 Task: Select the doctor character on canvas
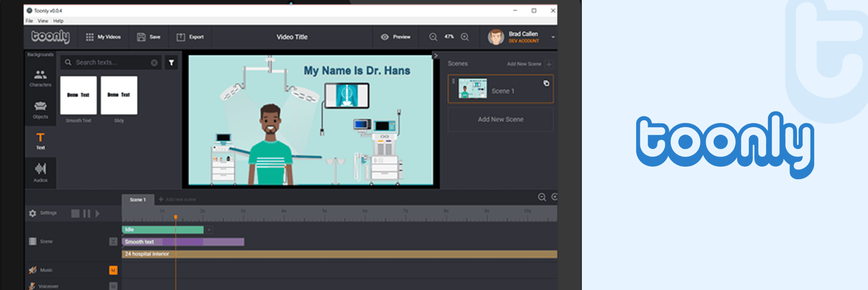270,144
